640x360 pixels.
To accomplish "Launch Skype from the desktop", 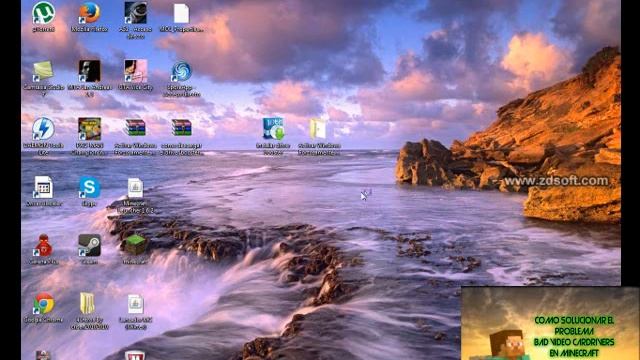I will 89,187.
